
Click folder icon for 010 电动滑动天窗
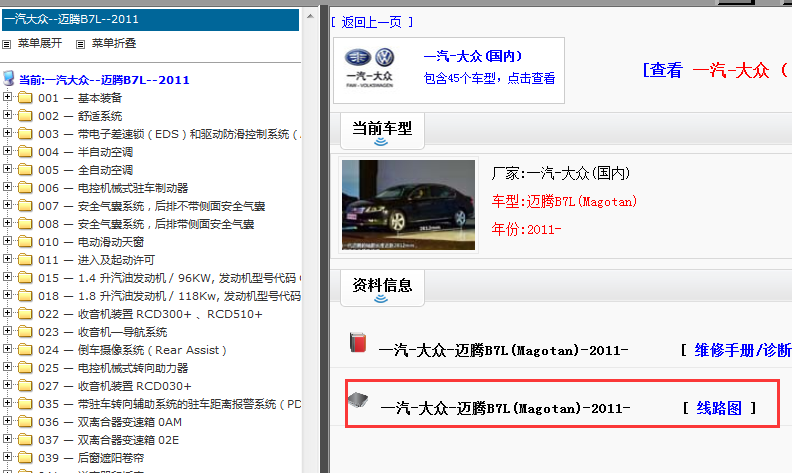(25, 242)
